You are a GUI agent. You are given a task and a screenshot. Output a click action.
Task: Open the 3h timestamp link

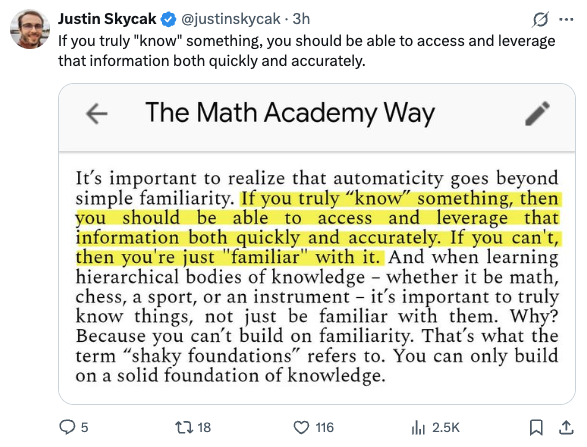(x=301, y=19)
